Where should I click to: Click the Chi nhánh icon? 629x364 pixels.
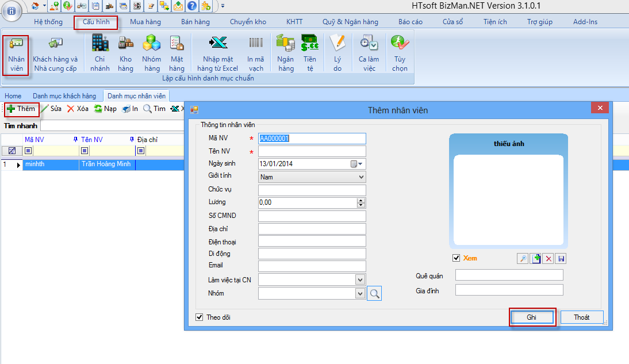[99, 55]
